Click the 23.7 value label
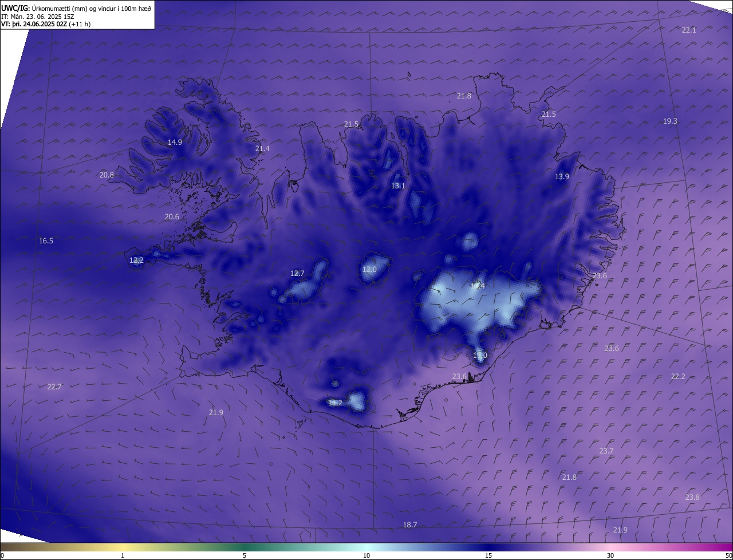This screenshot has height=560, width=733. [x=606, y=451]
